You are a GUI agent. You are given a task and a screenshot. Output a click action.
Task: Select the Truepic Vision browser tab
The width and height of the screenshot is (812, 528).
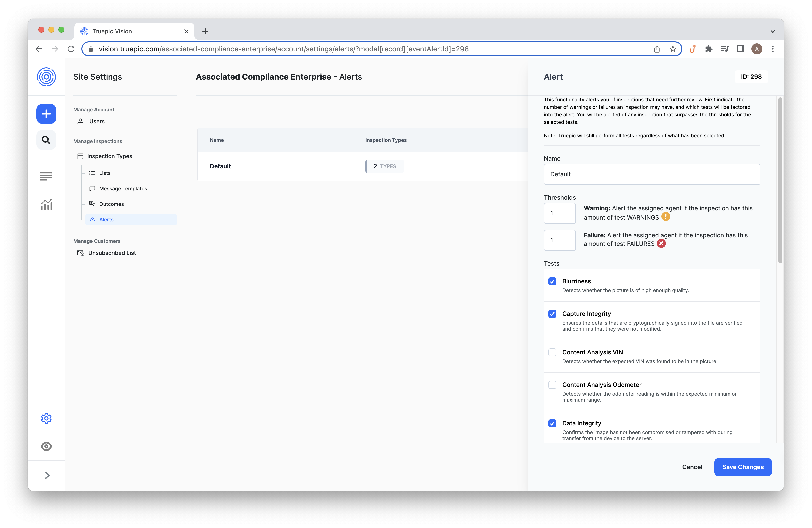134,31
